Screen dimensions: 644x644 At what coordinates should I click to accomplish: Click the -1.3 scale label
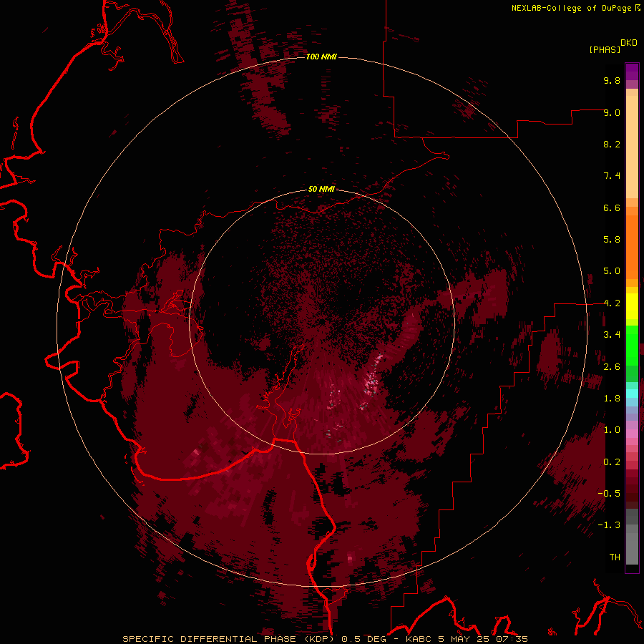[609, 525]
